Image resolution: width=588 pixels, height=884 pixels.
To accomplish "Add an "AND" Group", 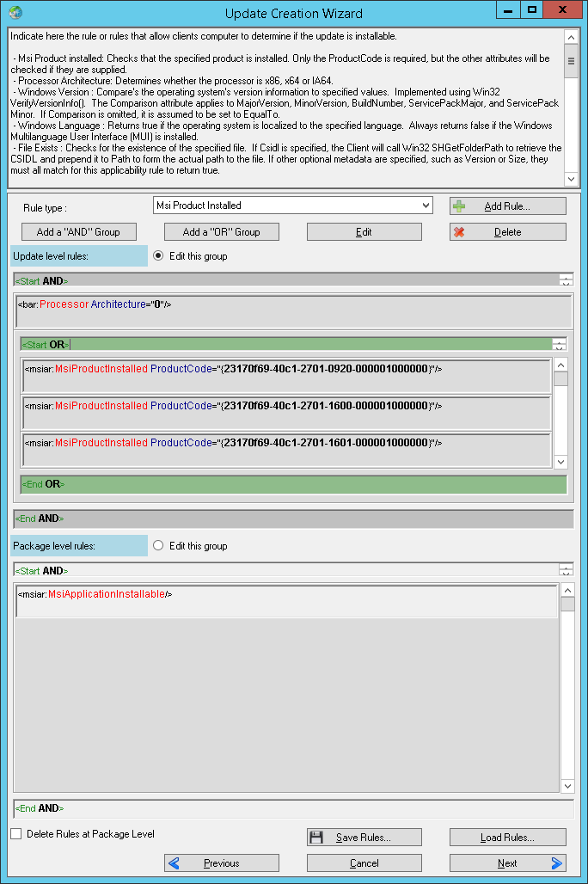I will (78, 231).
